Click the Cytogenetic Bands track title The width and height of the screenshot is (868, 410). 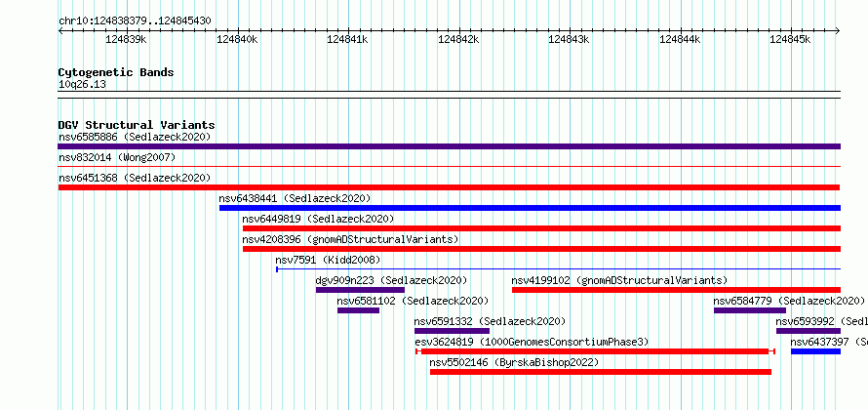click(x=116, y=72)
